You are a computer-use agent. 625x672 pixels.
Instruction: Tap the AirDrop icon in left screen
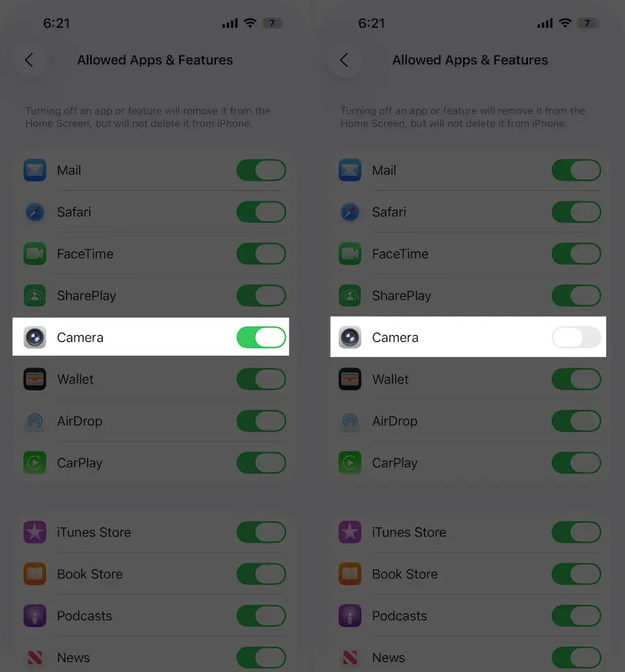coord(35,421)
